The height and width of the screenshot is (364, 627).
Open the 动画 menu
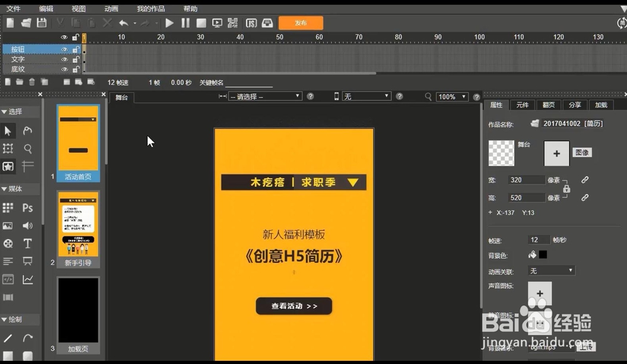(x=111, y=9)
